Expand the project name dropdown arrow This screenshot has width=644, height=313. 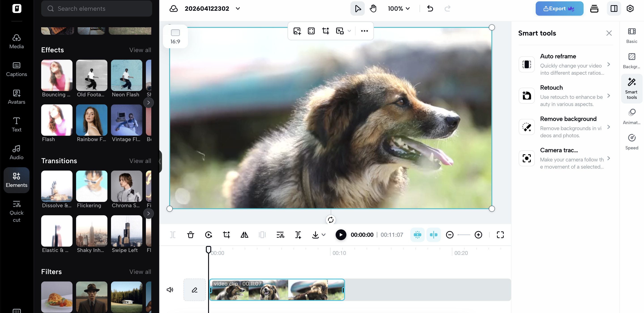[238, 8]
